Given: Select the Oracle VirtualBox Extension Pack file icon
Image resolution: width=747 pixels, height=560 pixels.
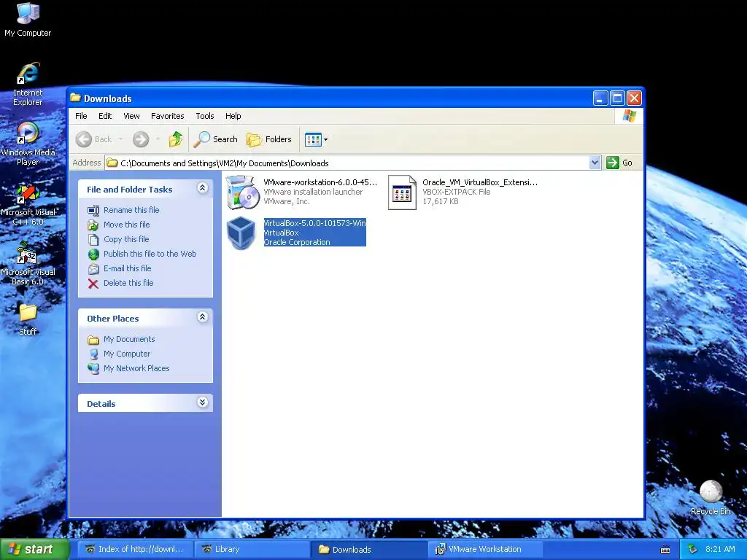Looking at the screenshot, I should [x=402, y=192].
